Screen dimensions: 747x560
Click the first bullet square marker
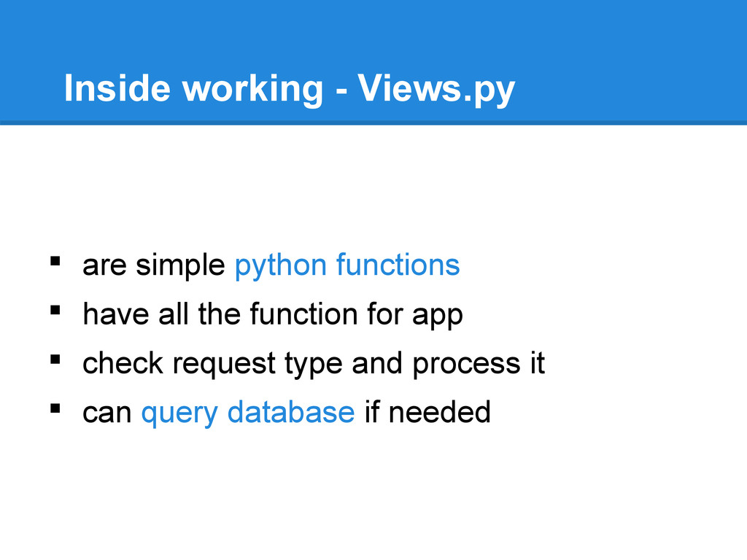point(55,261)
